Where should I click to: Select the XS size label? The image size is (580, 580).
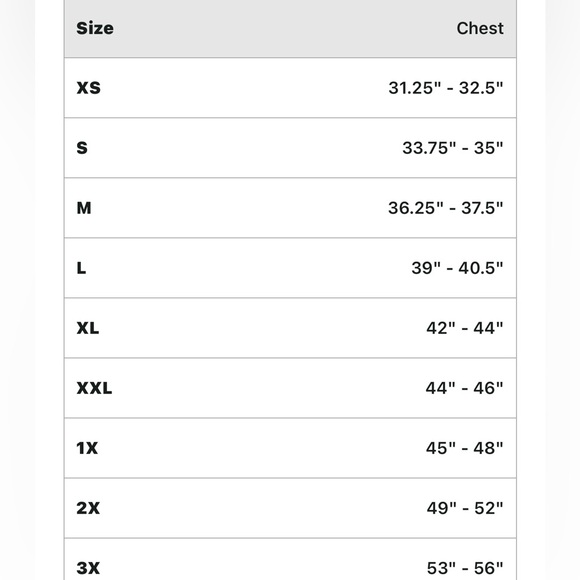tap(88, 88)
